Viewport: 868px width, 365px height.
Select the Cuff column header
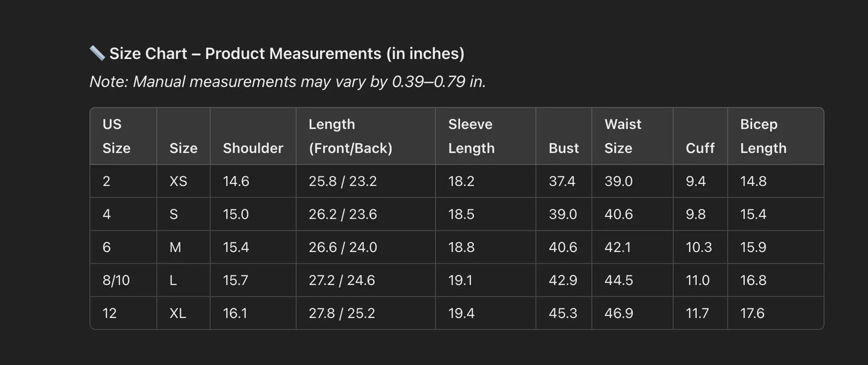[x=700, y=148]
